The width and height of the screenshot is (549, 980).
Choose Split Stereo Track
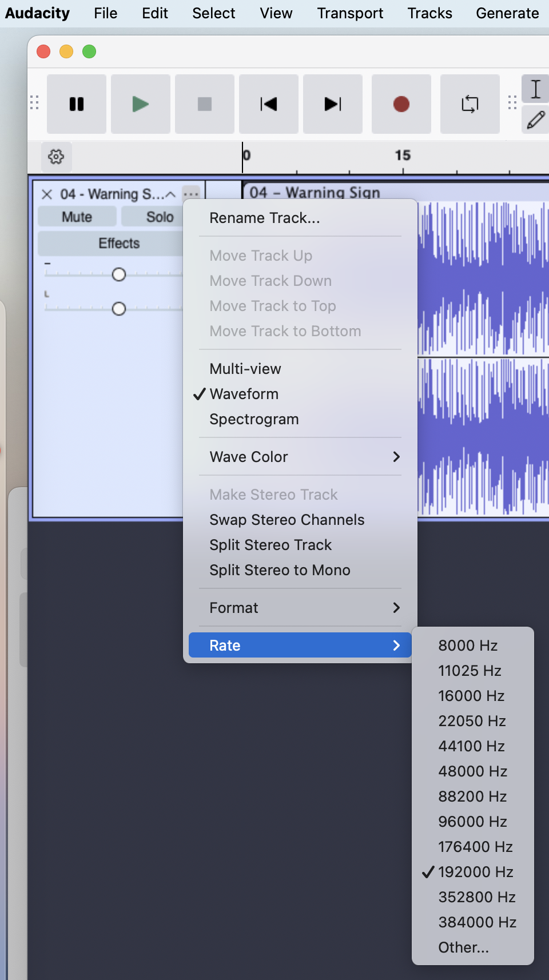tap(300, 545)
